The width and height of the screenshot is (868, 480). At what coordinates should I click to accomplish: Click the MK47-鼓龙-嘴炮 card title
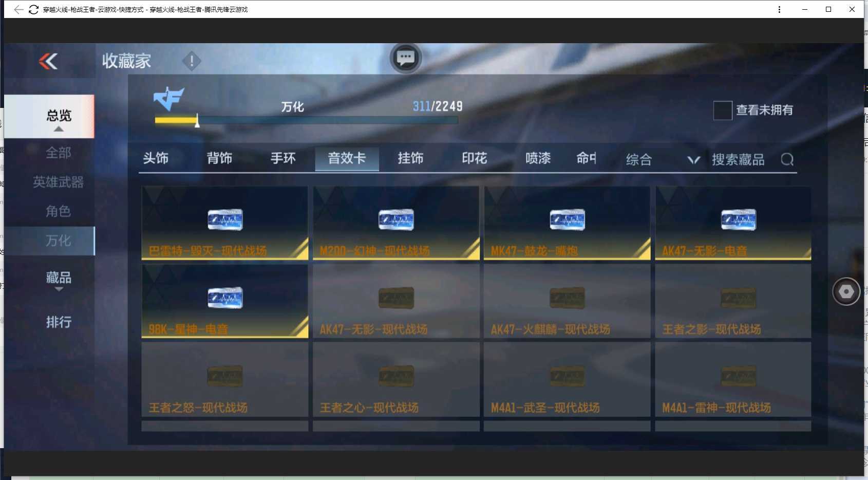534,251
